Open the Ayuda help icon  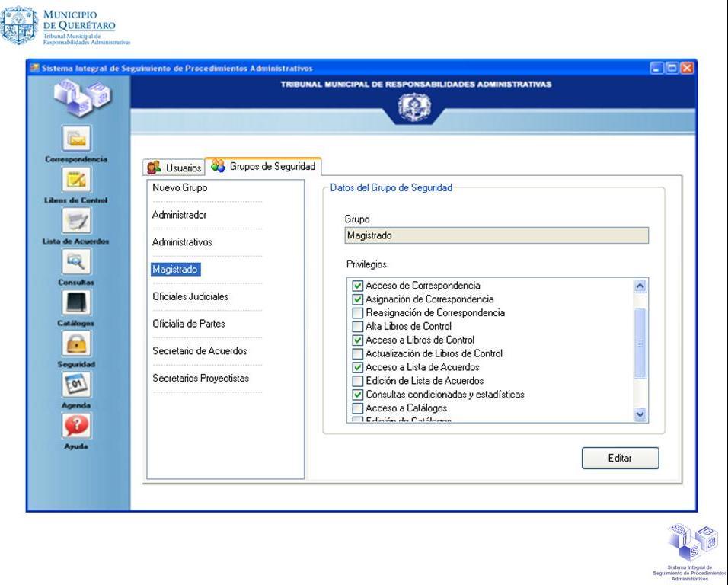tap(77, 425)
